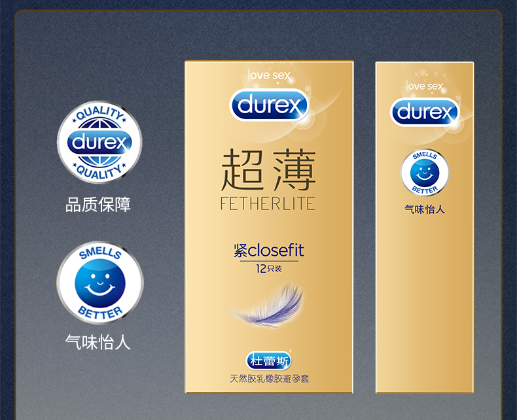Click the Durex logo on large box
Viewport: 517px width, 420px height.
tap(269, 105)
